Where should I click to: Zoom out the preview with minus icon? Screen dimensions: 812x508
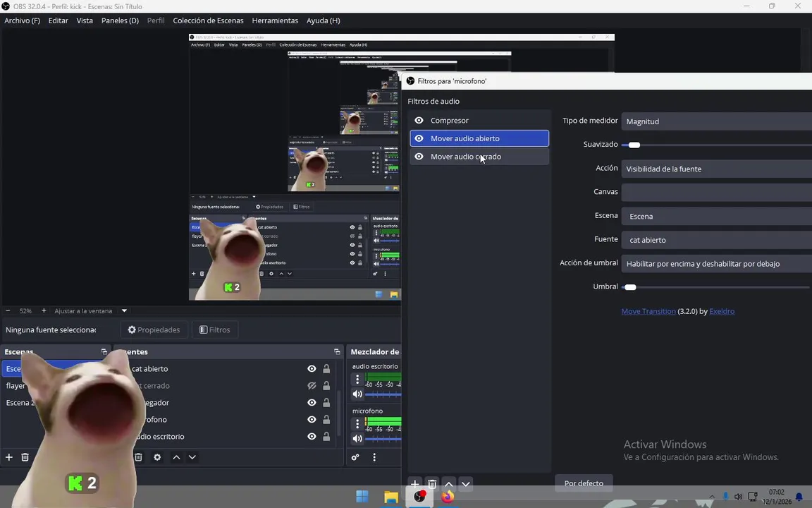[8, 311]
